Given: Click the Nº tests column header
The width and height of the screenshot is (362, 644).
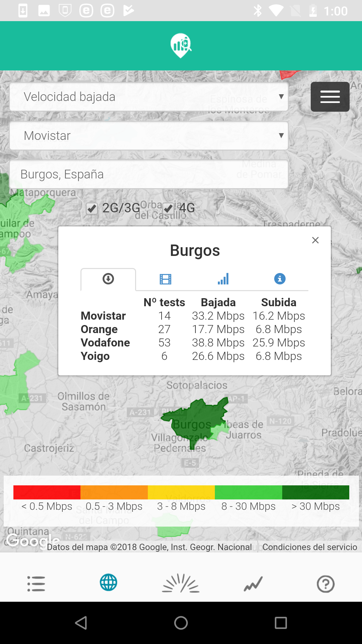Looking at the screenshot, I should coord(164,303).
